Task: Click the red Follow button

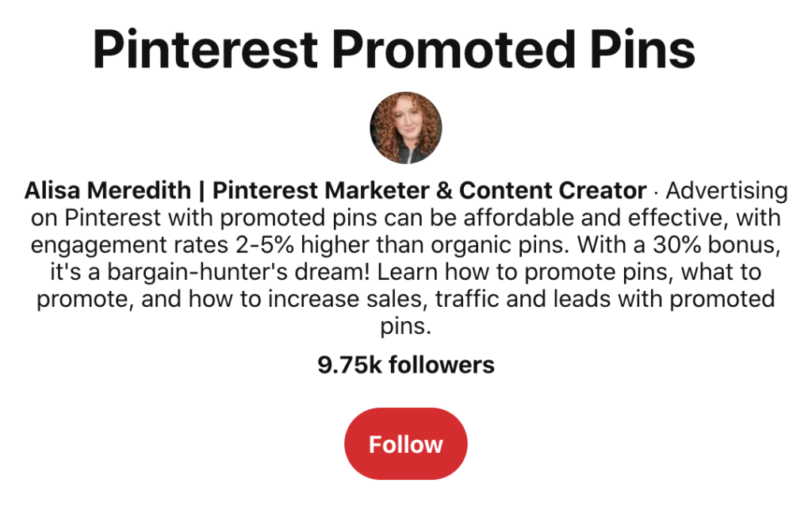Action: [x=405, y=444]
